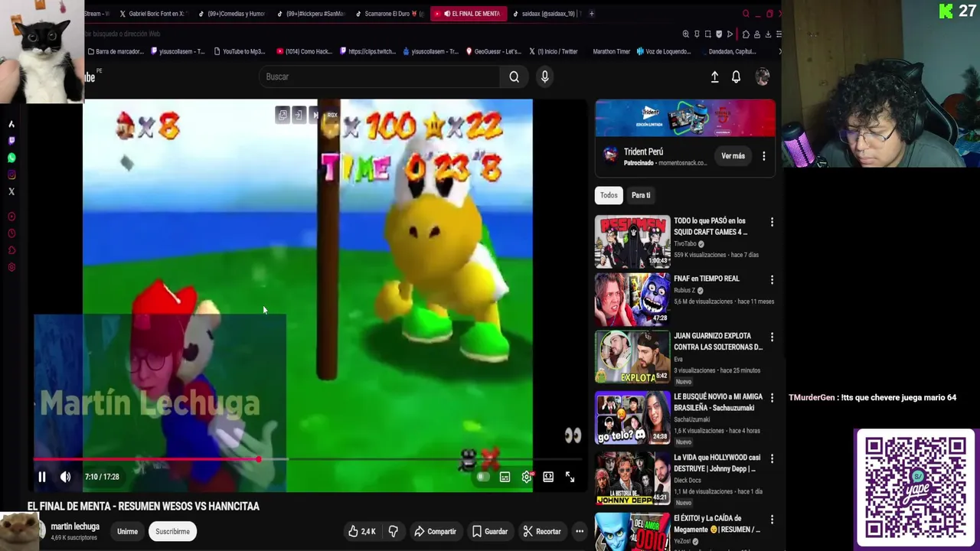Image resolution: width=980 pixels, height=551 pixels.
Task: Click the Compartir share button
Action: click(435, 531)
